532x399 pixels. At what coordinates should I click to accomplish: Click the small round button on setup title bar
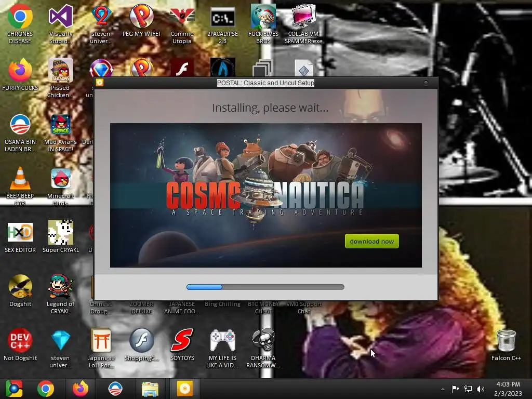point(426,83)
